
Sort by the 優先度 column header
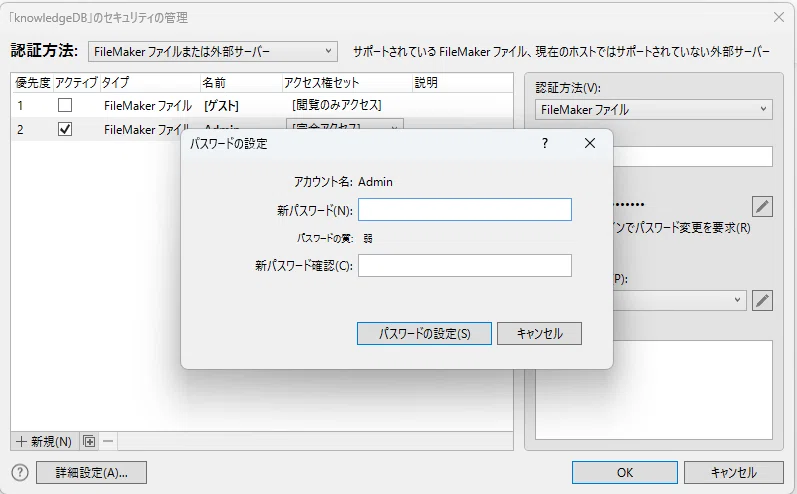[33, 82]
